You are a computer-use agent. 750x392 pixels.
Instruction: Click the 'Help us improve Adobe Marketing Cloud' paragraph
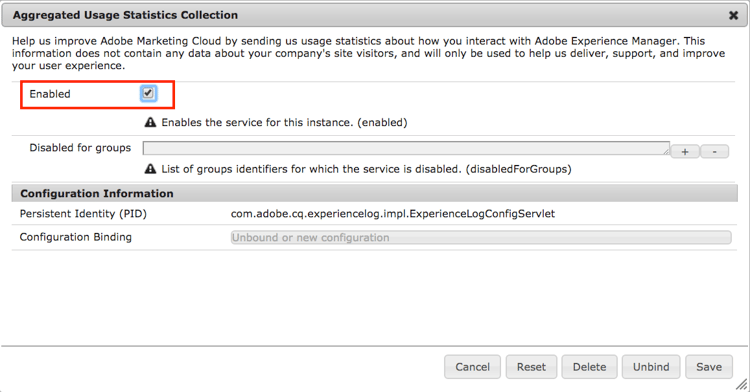pyautogui.click(x=368, y=53)
